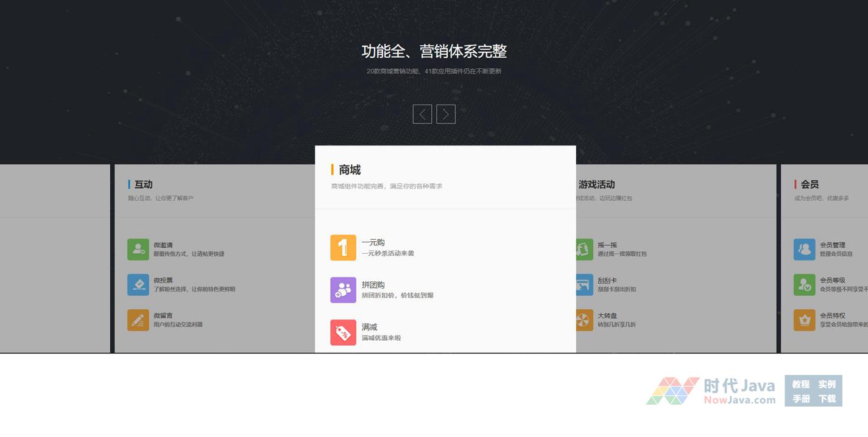Click the blue 会员管理 icon

point(804,250)
